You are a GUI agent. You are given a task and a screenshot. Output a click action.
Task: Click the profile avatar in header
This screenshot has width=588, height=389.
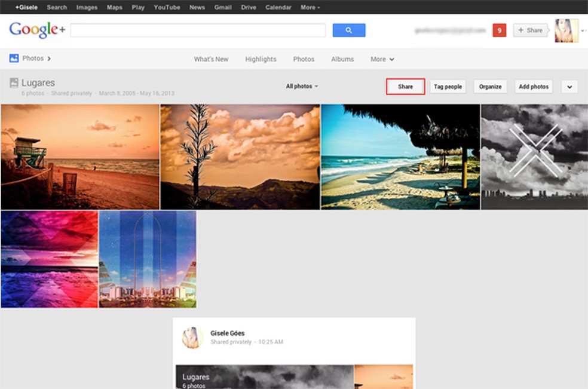(x=566, y=30)
